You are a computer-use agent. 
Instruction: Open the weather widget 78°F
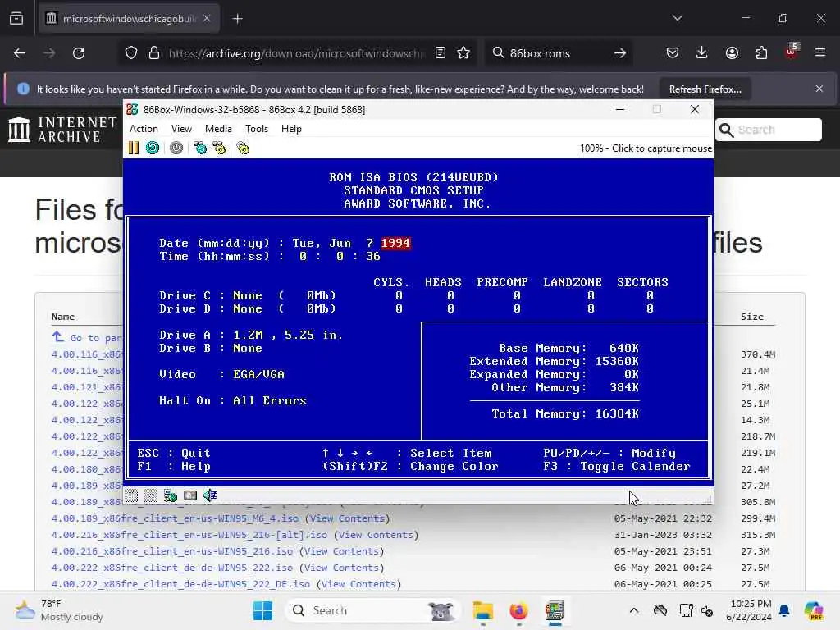point(59,610)
